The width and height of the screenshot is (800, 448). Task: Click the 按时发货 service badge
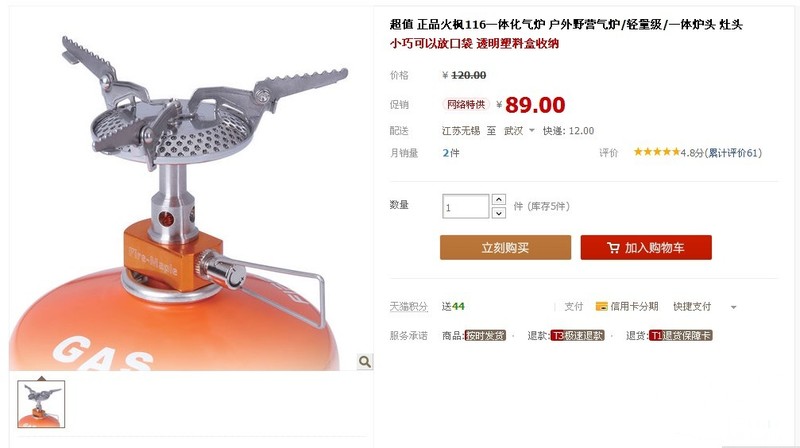(x=485, y=335)
